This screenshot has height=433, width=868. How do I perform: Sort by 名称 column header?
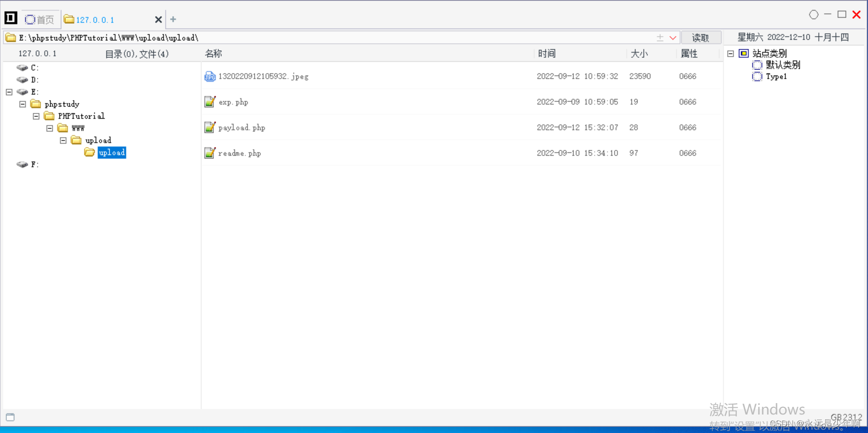[x=213, y=54]
